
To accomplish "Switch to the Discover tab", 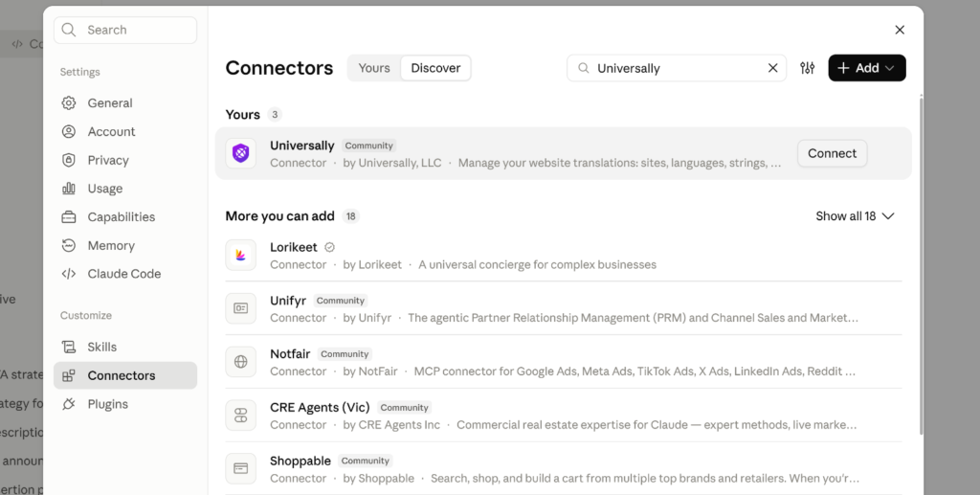I will (x=435, y=68).
